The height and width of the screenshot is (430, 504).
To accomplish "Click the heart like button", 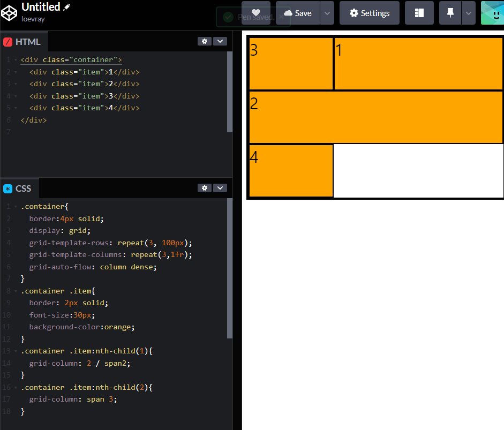I will [256, 13].
